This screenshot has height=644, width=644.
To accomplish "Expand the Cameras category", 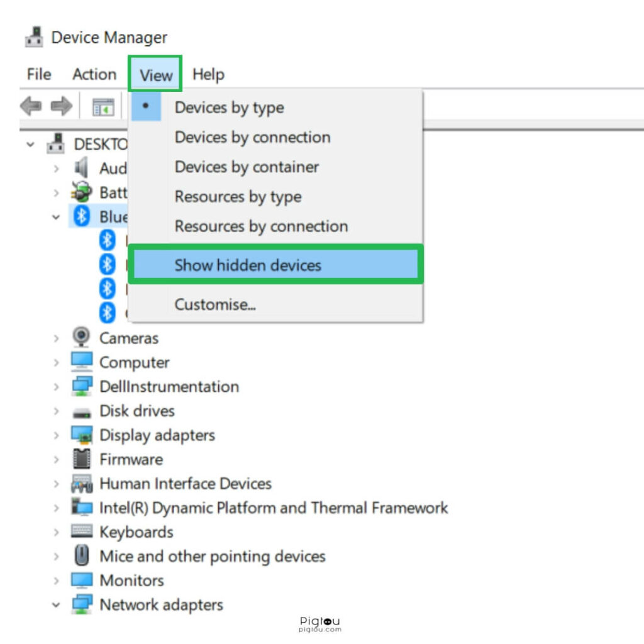I will point(56,338).
